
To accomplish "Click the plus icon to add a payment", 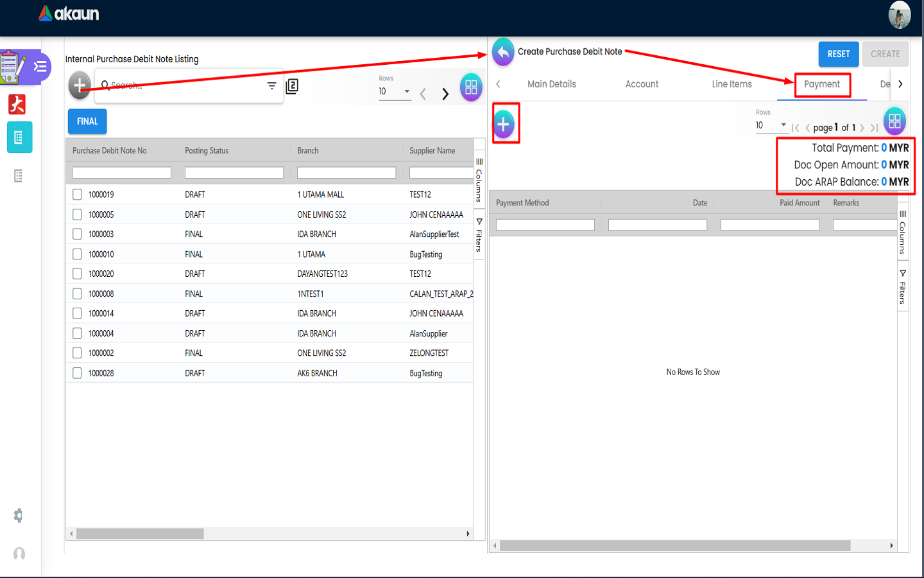I will click(504, 123).
